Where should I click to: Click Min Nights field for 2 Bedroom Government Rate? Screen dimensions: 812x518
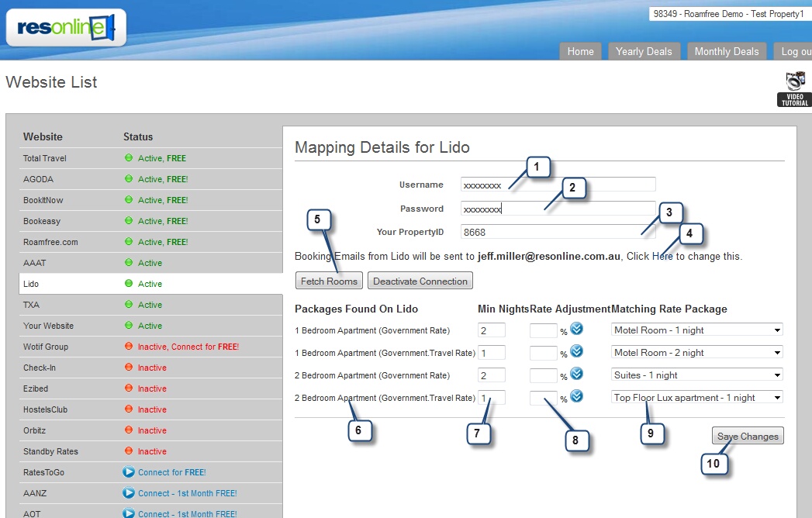(492, 375)
